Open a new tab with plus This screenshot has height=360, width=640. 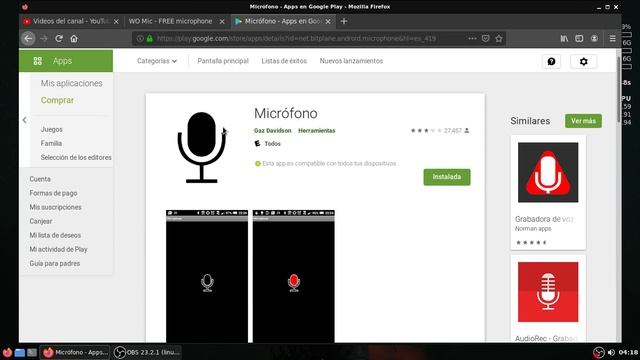click(344, 21)
